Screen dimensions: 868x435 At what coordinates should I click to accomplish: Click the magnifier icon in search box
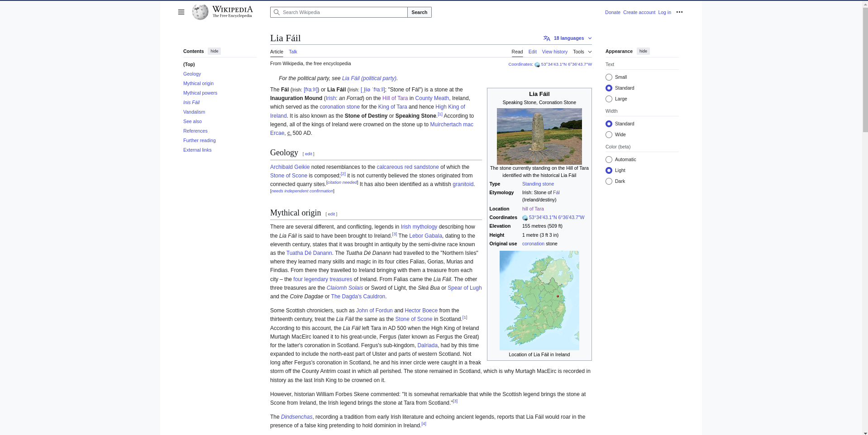[277, 12]
